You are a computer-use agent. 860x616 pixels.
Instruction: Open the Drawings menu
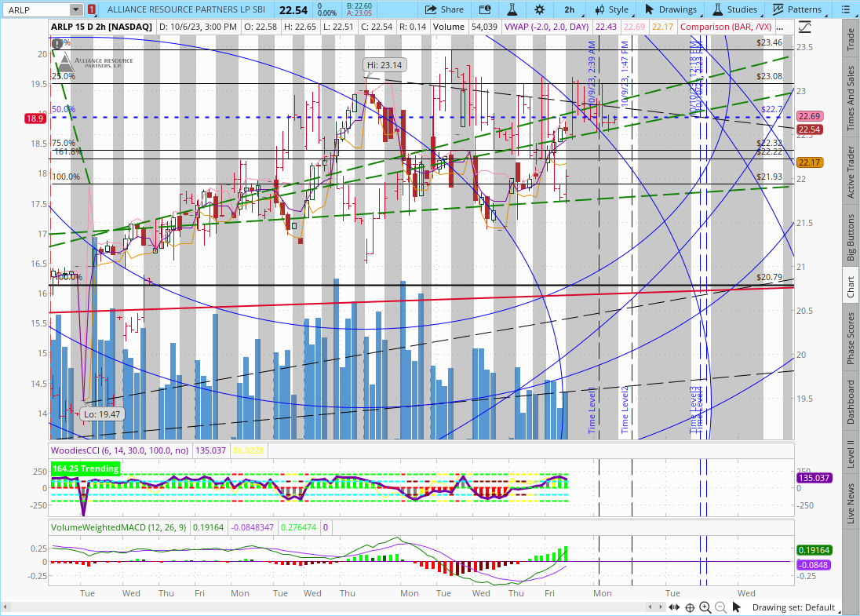[x=670, y=10]
